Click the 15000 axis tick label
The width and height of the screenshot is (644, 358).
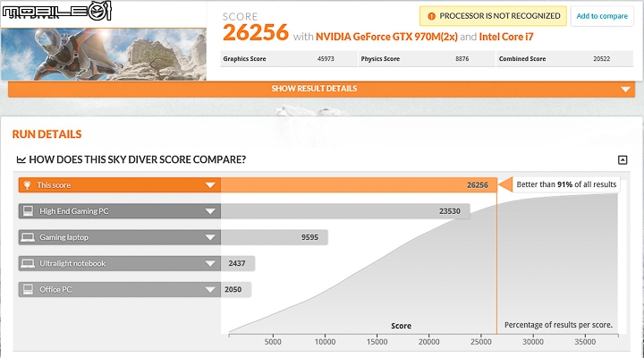pos(377,342)
